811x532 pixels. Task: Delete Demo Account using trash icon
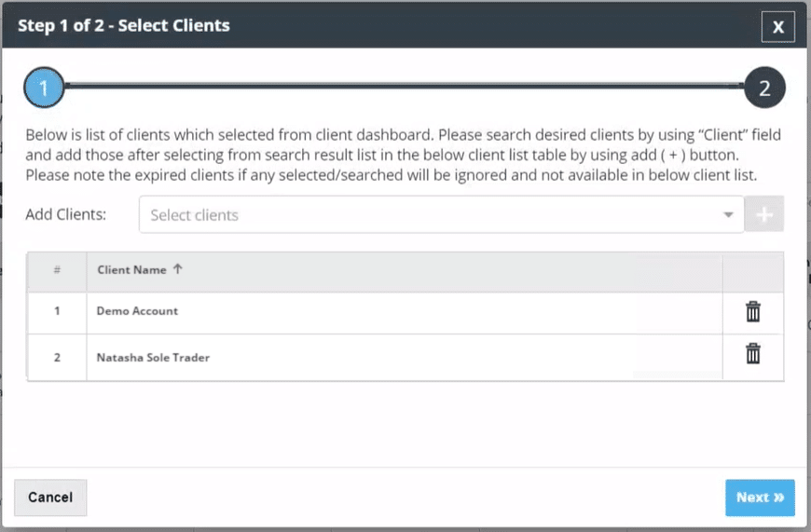(x=753, y=312)
